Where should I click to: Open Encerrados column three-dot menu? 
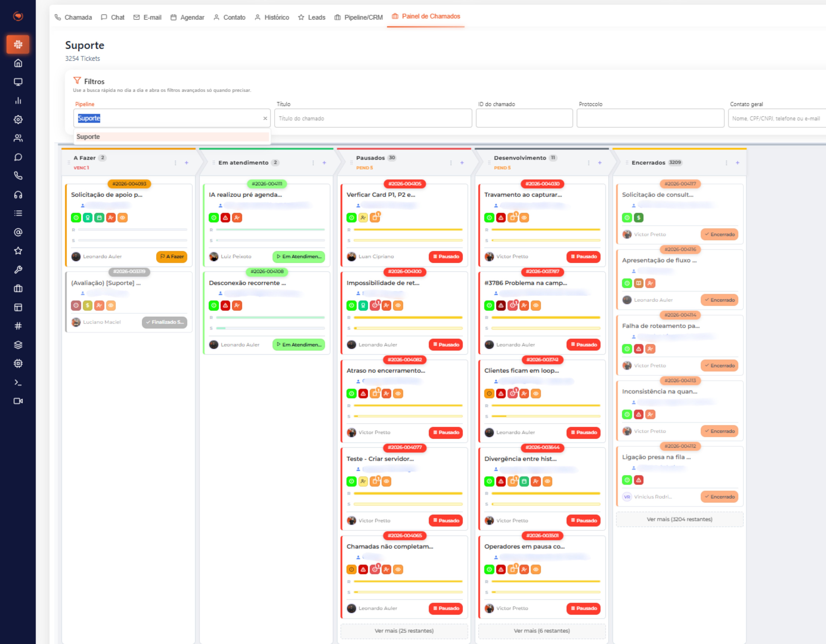pyautogui.click(x=726, y=163)
